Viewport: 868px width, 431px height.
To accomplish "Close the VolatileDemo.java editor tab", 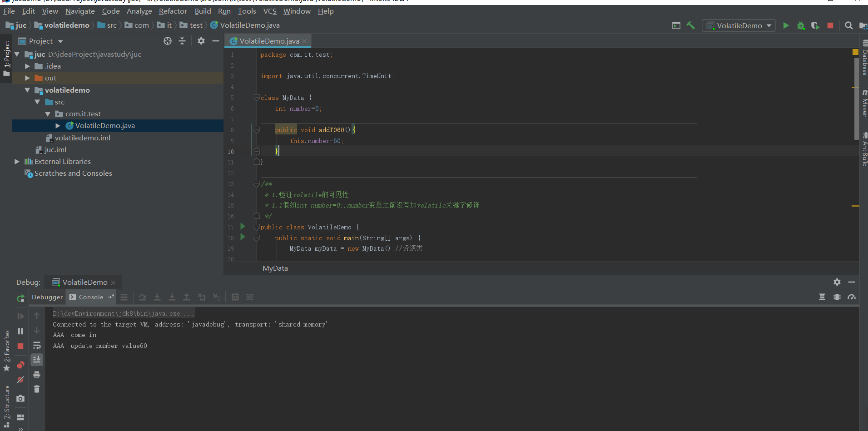I will [x=305, y=41].
